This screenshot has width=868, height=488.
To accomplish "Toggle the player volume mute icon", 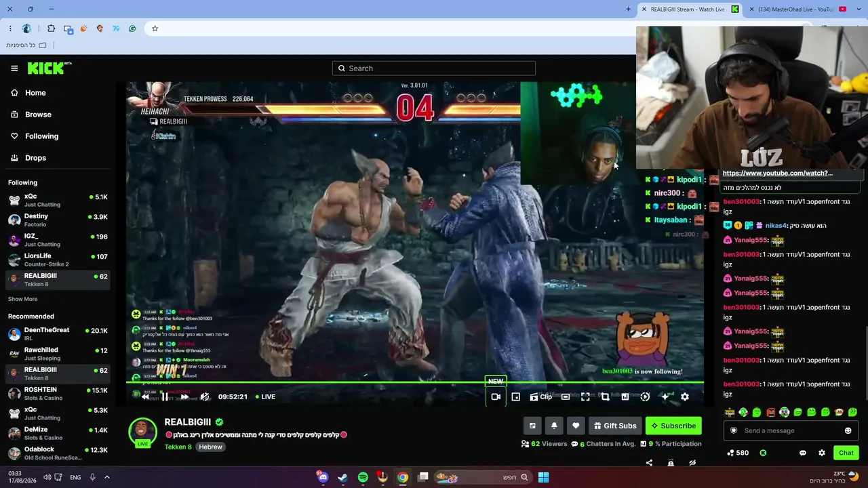I will coord(205,396).
